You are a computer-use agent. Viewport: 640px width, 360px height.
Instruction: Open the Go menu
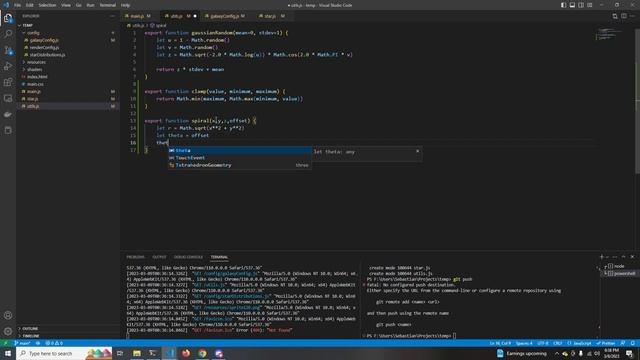[x=79, y=5]
